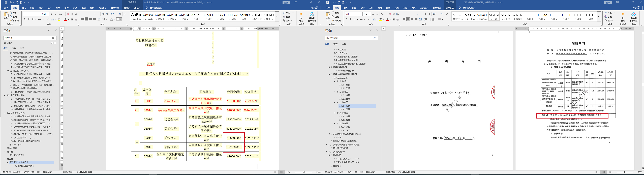Click the yellow text highlight icon in the 公用工程部树脂 window
The height and width of the screenshot is (175, 644).
coord(59,19)
